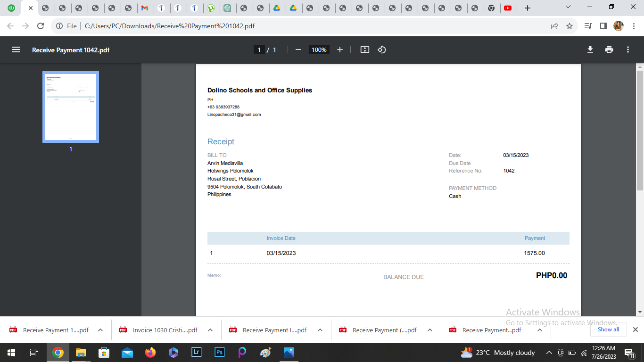
Task: Open a new browser tab
Action: [x=528, y=8]
